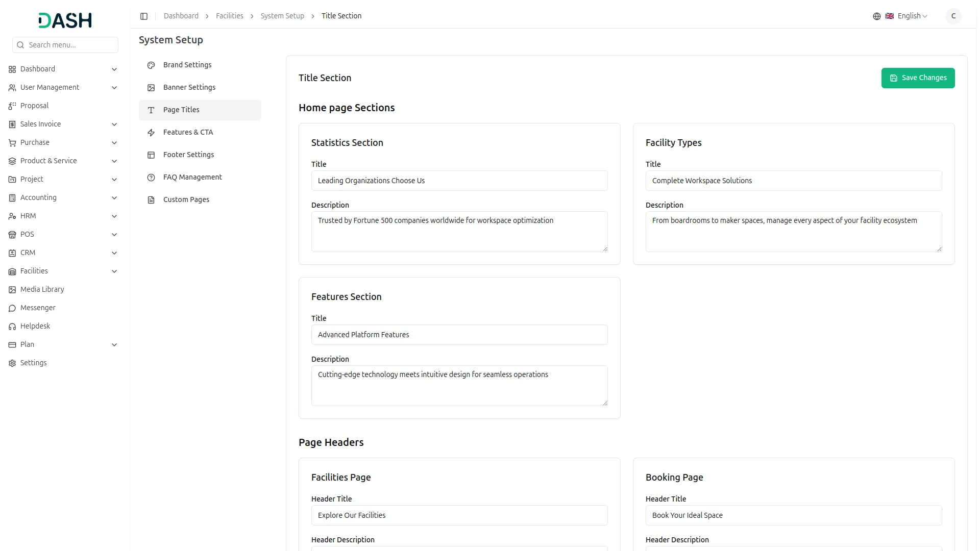
Task: Expand the Facilities sidebar menu
Action: (114, 271)
